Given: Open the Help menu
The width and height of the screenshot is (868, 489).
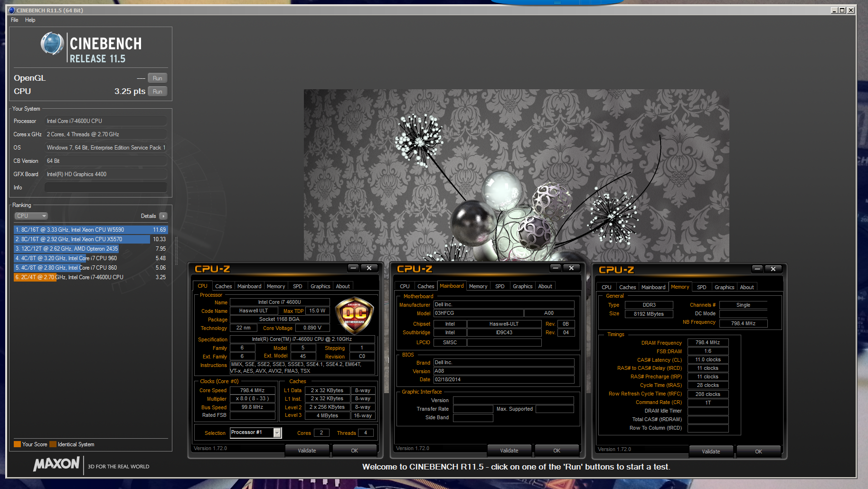Looking at the screenshot, I should [x=30, y=20].
